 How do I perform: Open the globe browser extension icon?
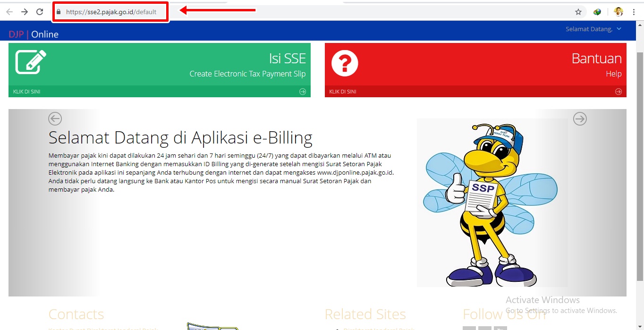(x=597, y=12)
